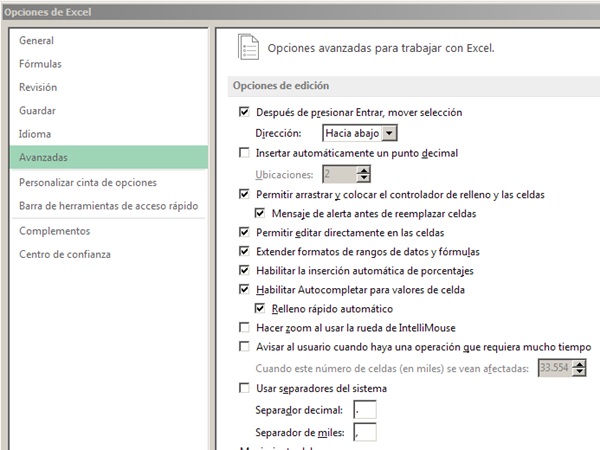Click the cells affected field showing 33.554

point(556,368)
